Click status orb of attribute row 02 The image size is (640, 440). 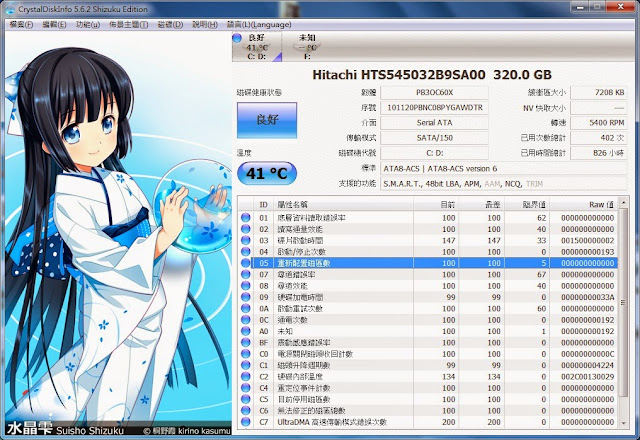coord(245,229)
